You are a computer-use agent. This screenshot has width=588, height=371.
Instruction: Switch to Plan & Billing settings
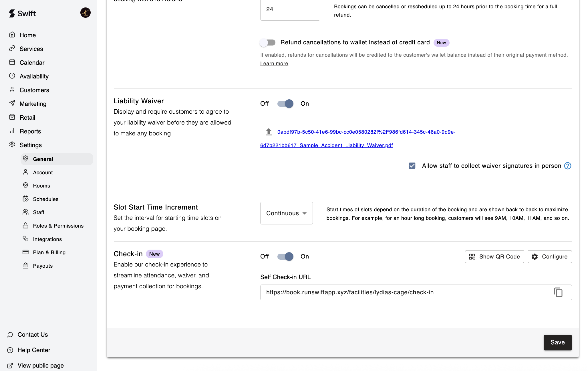pos(49,252)
